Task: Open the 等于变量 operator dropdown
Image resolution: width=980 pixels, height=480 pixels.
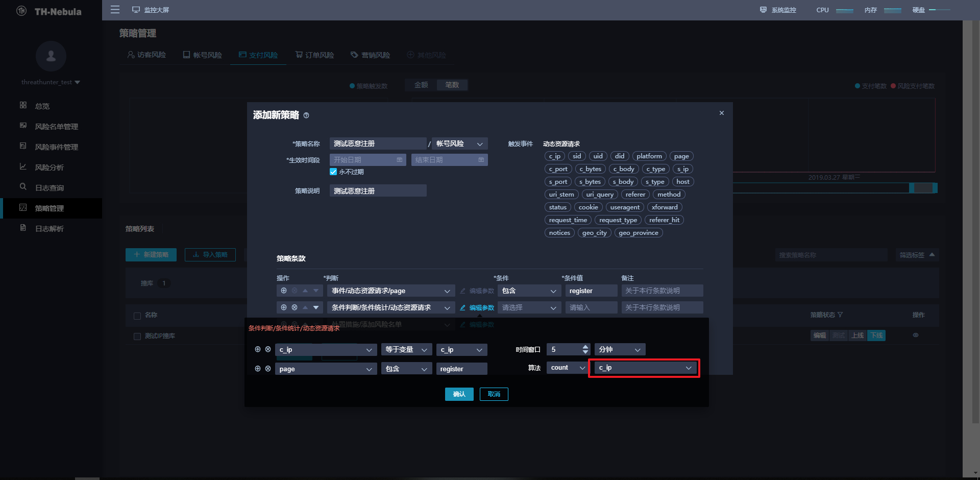Action: point(407,349)
